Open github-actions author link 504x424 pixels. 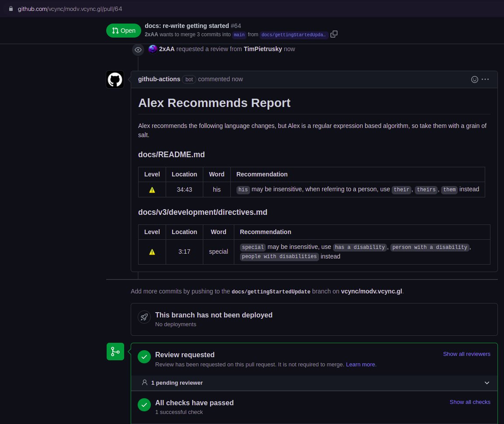pos(159,79)
